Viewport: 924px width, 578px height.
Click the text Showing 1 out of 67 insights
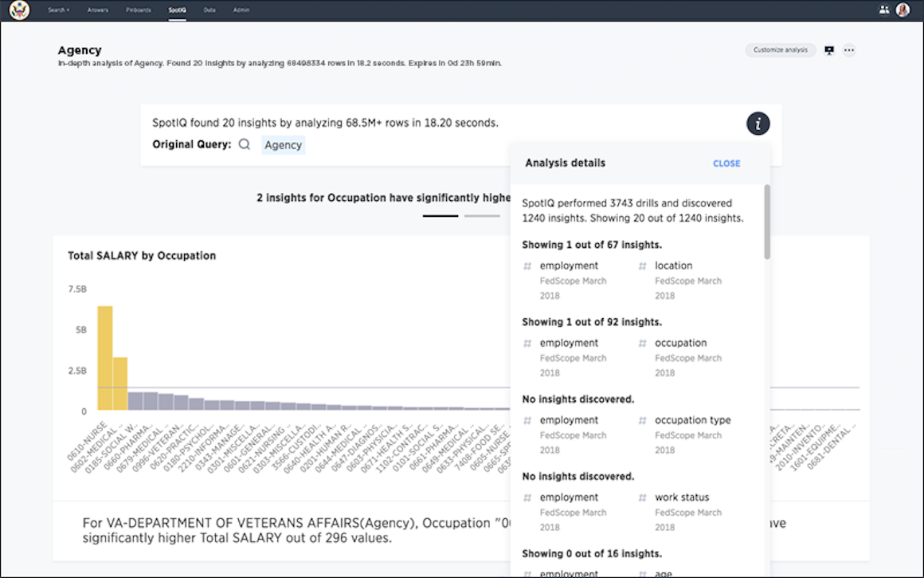click(x=592, y=245)
